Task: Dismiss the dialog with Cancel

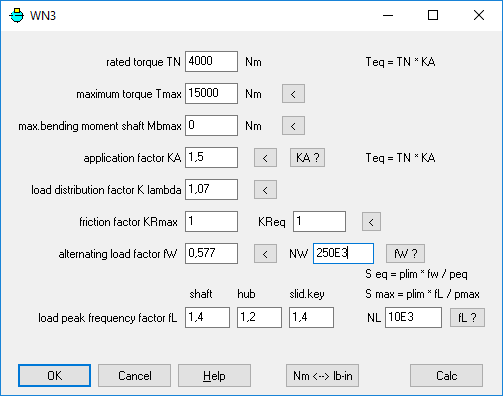Action: click(x=134, y=376)
